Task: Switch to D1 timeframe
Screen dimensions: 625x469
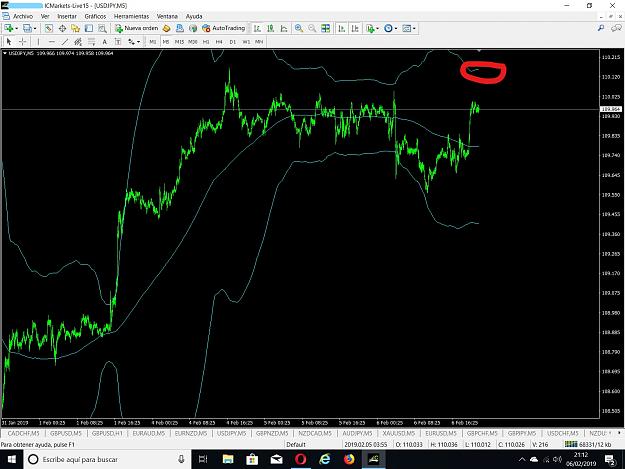Action: (x=233, y=42)
